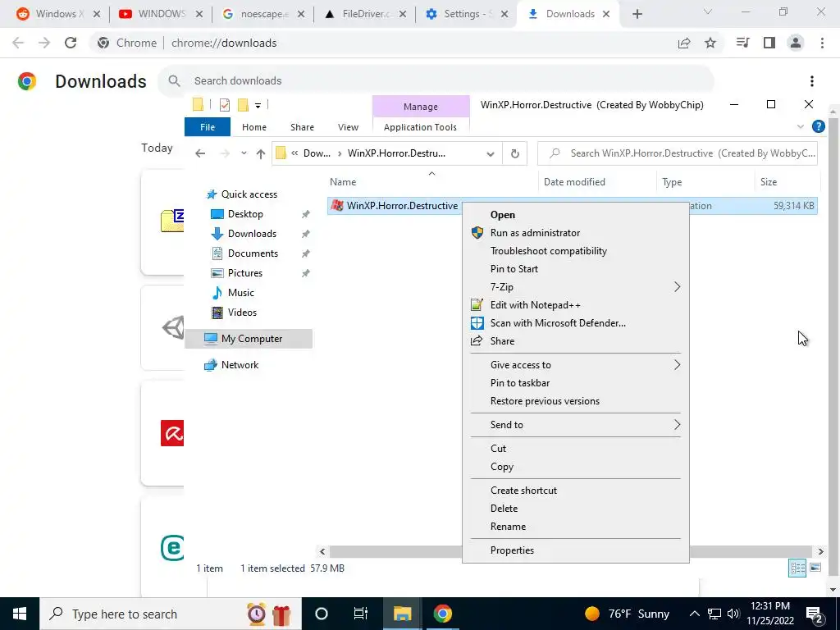Choose Edit with Notepad++ from context menu

pos(535,305)
